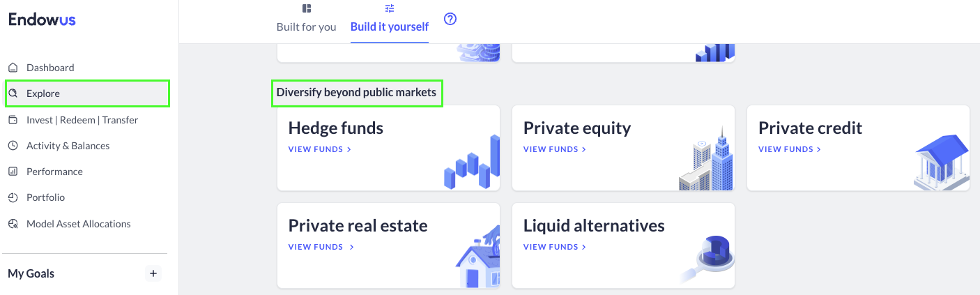Click the Private real estate house illustration
The image size is (980, 295).
477,257
